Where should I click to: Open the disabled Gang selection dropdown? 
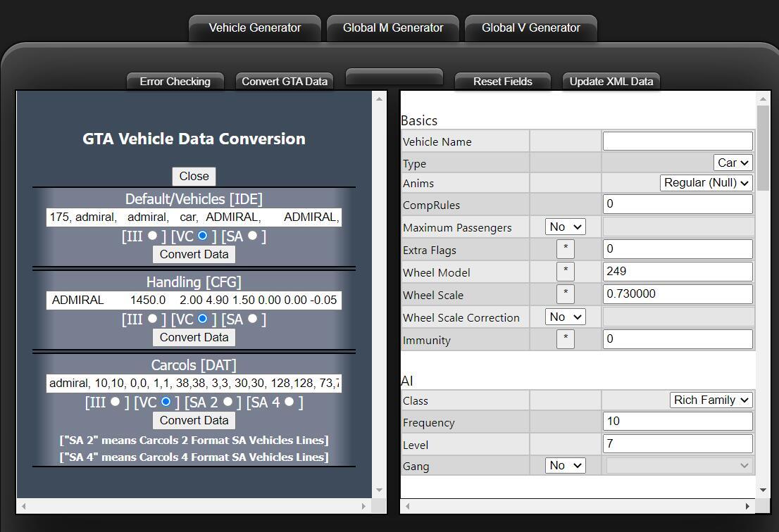tap(679, 466)
